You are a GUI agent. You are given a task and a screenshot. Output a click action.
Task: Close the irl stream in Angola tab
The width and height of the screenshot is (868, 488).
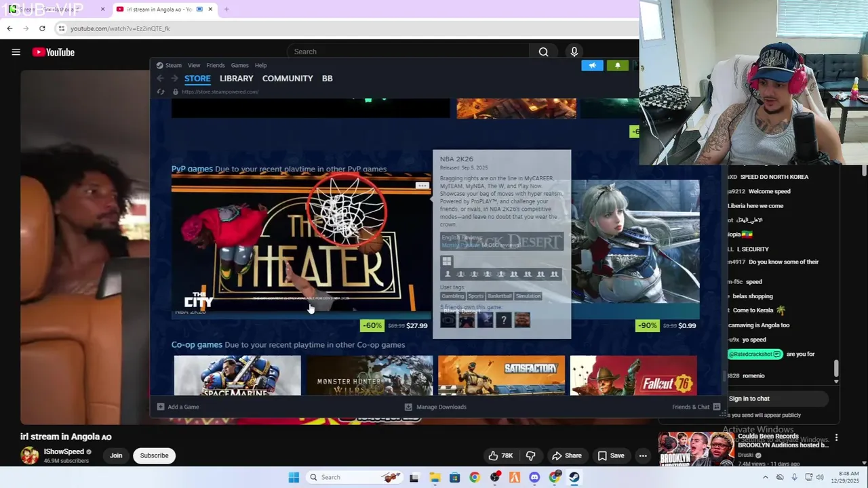coord(210,9)
